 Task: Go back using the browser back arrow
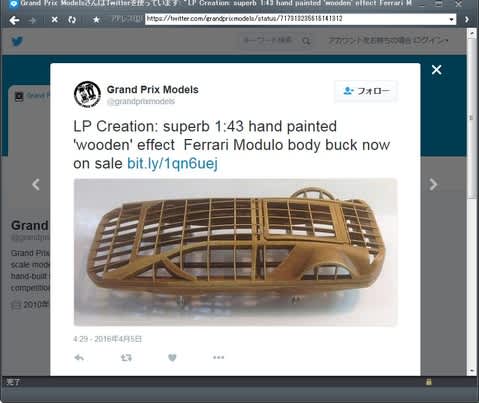coord(14,20)
